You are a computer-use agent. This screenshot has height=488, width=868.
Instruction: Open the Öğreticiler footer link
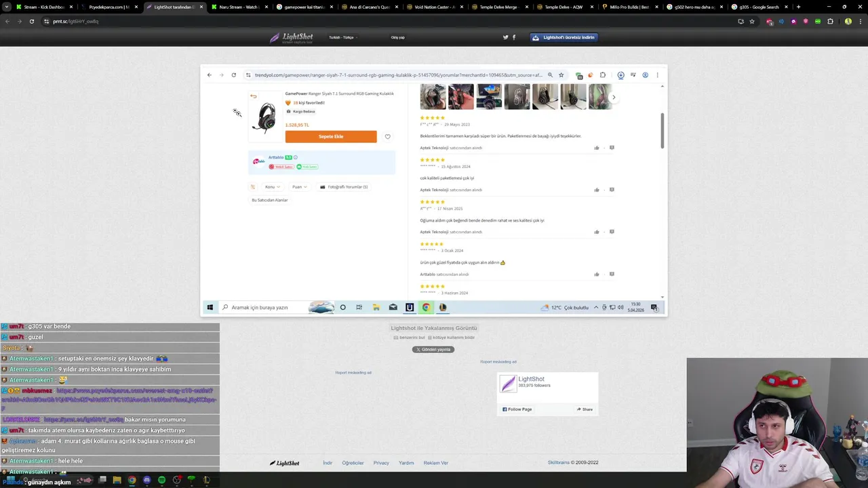coord(353,463)
